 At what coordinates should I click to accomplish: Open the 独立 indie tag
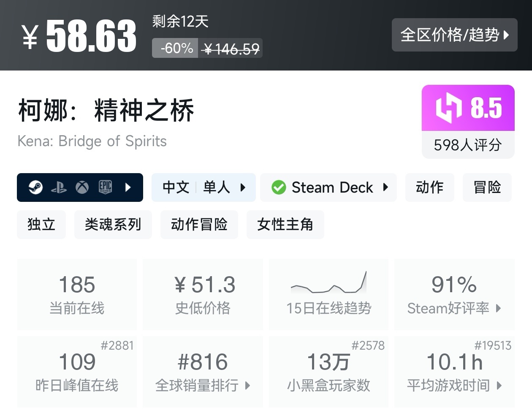click(41, 225)
